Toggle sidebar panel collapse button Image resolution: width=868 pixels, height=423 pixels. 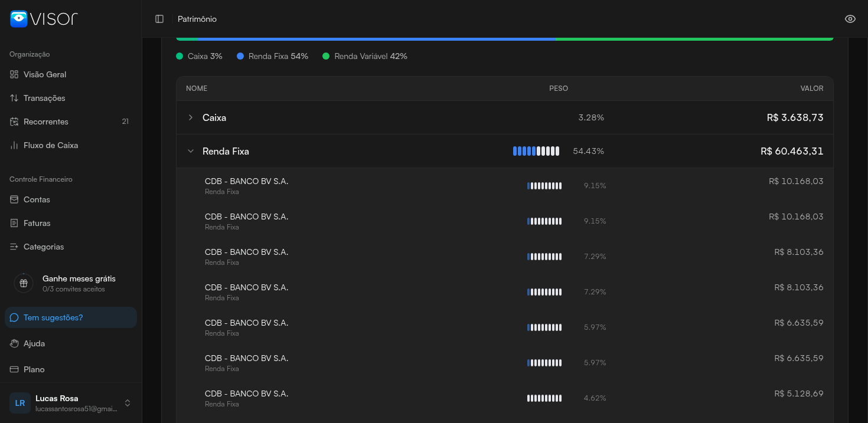(159, 19)
